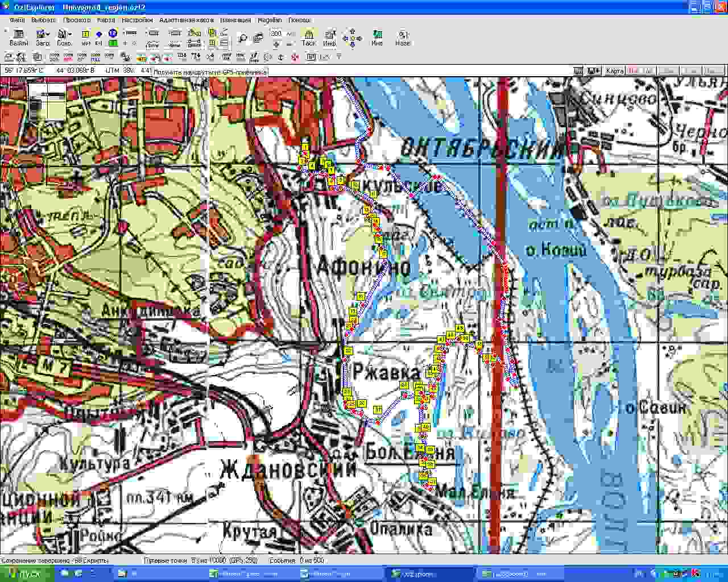Click the blue number 12 circle icon

click(113, 34)
